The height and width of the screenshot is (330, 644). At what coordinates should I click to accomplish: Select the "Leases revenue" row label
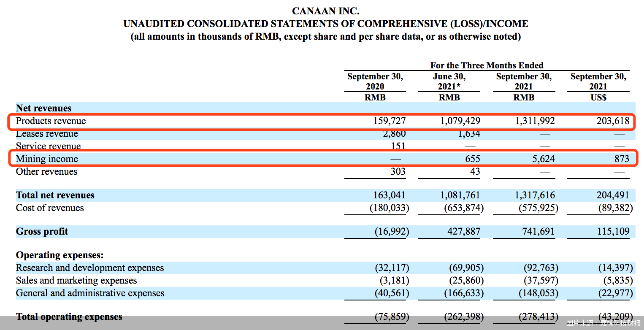[x=47, y=134]
